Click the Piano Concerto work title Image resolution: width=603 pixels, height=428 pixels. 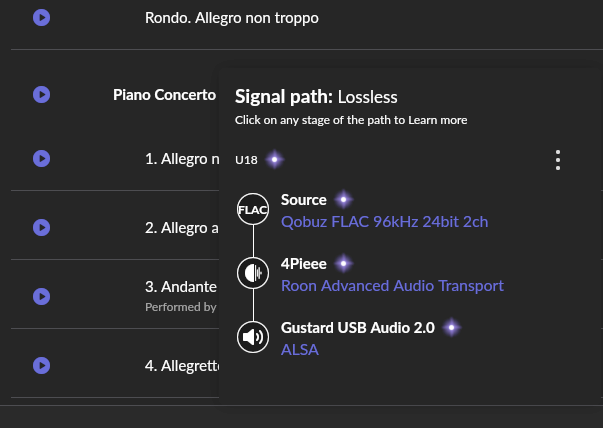[x=165, y=95]
